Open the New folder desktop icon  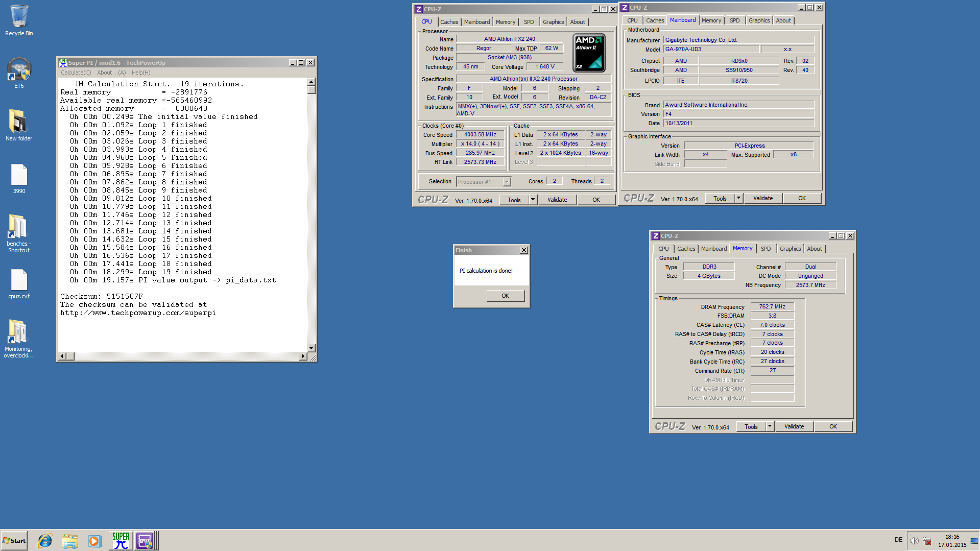(x=19, y=125)
